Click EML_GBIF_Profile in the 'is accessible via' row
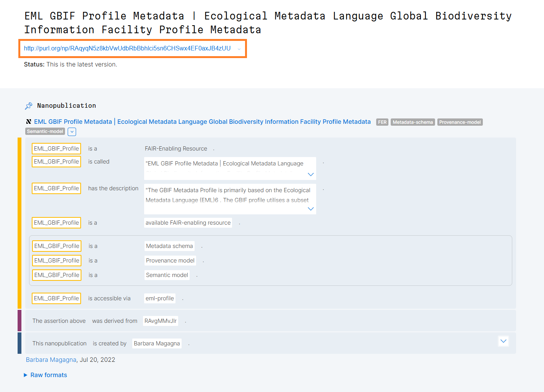The height and width of the screenshot is (392, 544). click(x=56, y=298)
